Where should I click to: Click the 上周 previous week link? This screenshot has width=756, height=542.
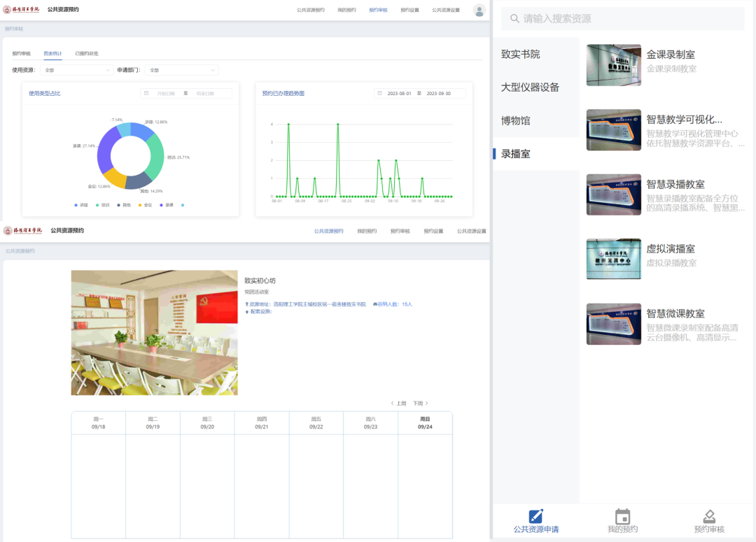pos(398,404)
